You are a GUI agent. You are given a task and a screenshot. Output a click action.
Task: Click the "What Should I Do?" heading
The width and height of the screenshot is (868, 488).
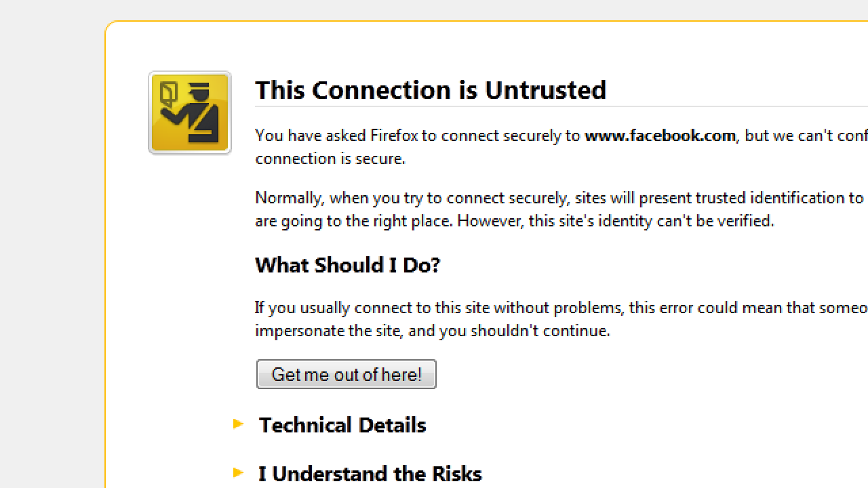pyautogui.click(x=347, y=265)
